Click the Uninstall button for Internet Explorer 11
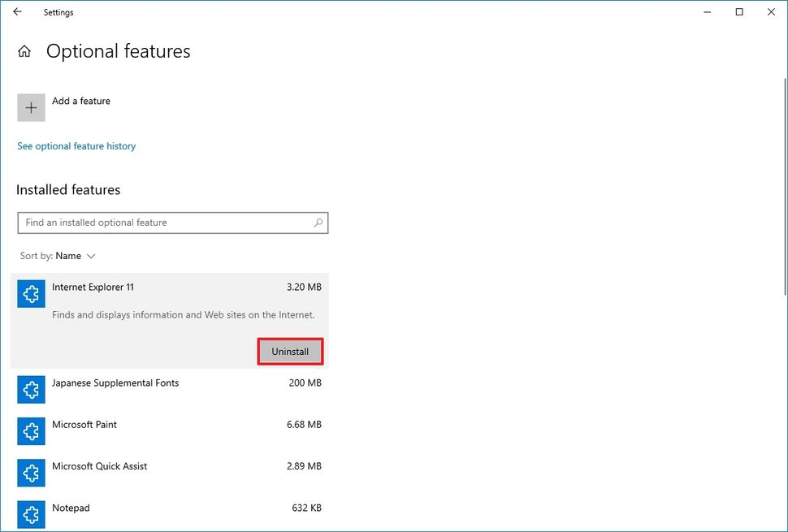Viewport: 788px width, 532px height. 290,351
